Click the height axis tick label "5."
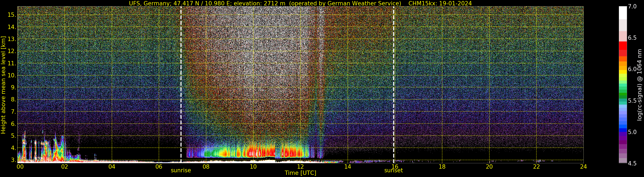The width and height of the screenshot is (644, 177). click(x=14, y=136)
